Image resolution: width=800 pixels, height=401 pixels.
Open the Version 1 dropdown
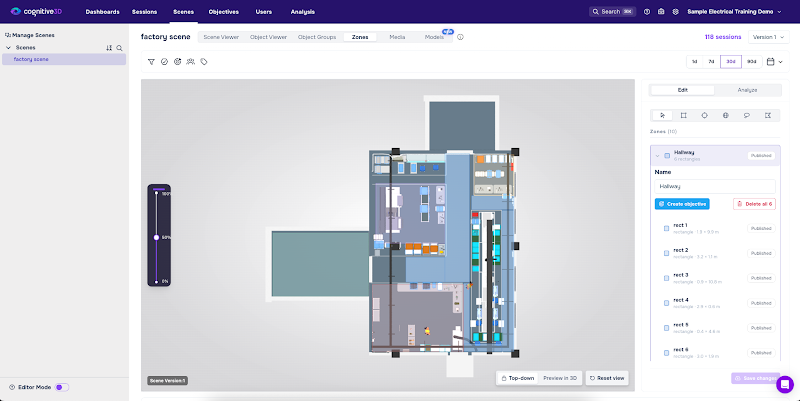click(x=768, y=37)
